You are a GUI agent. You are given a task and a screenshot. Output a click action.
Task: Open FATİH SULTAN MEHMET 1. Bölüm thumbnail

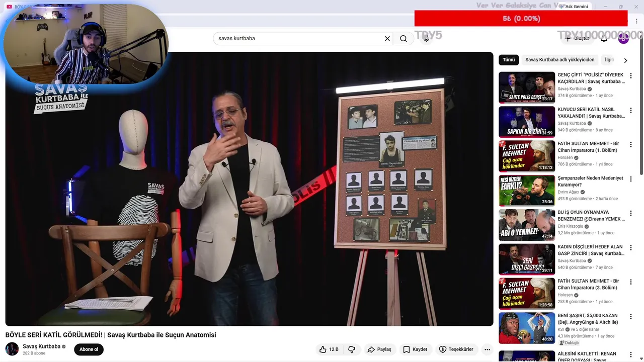pos(527,156)
